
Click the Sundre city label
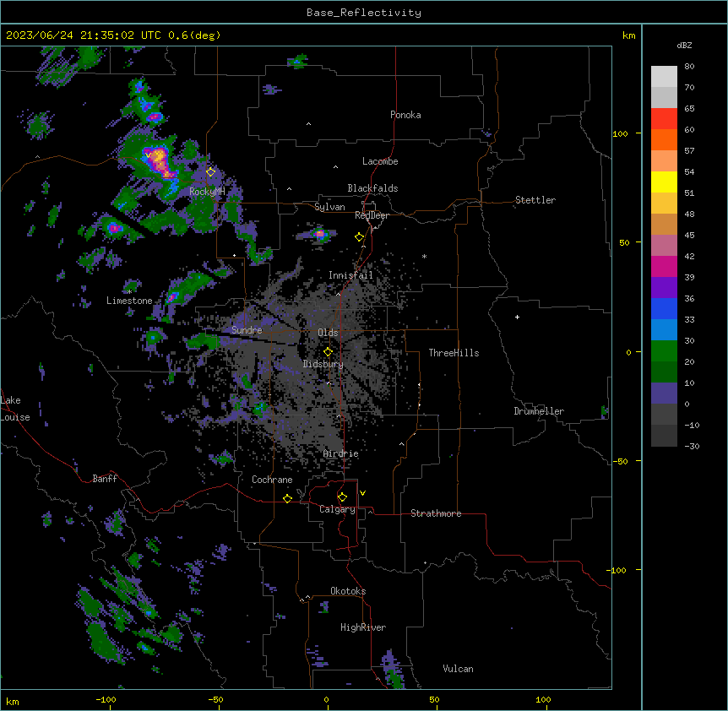247,330
